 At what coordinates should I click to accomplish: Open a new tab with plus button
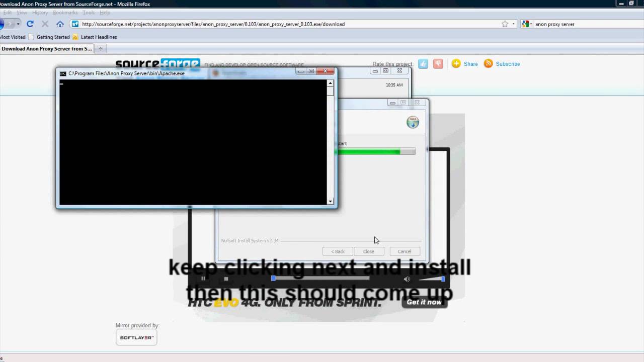pos(100,49)
